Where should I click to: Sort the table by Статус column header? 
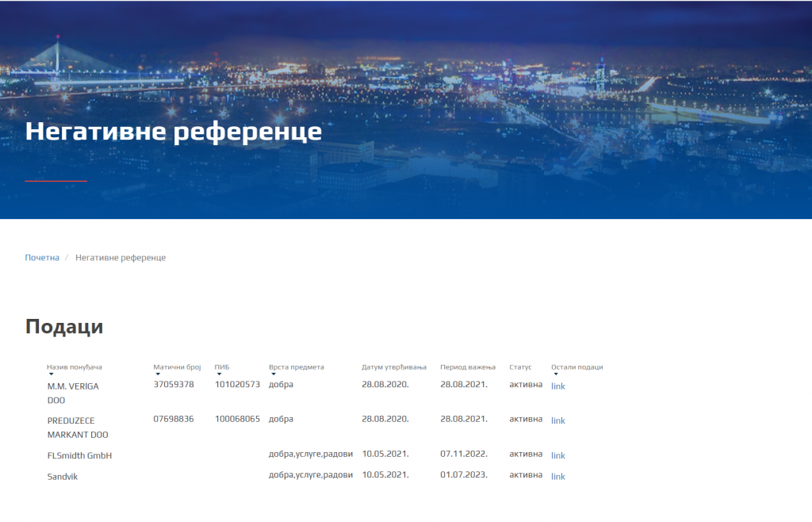520,367
